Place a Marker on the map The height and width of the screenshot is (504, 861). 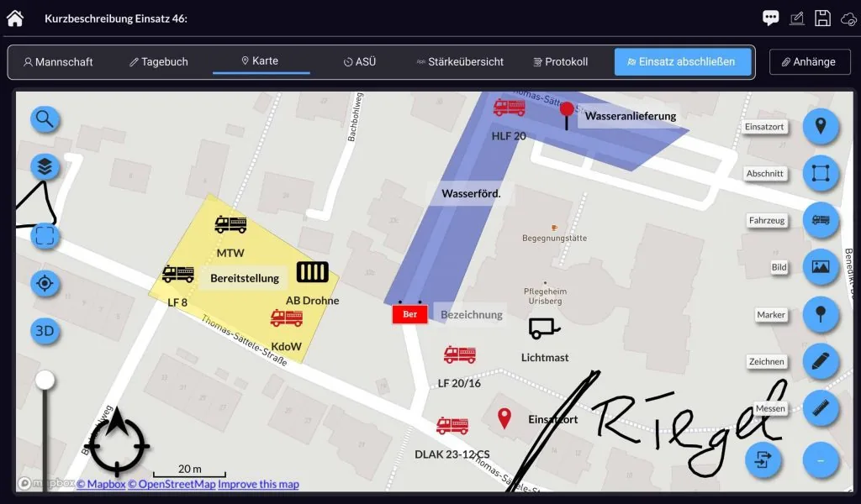point(821,314)
